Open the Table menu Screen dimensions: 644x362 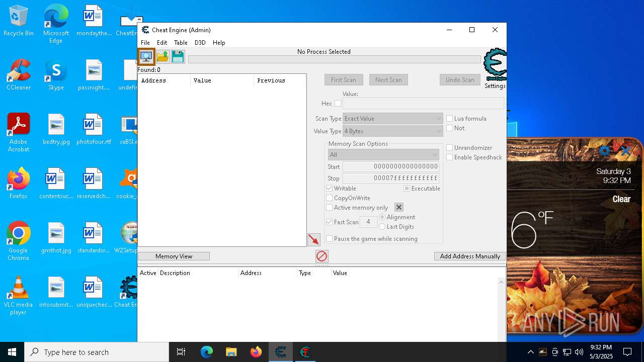click(x=181, y=43)
